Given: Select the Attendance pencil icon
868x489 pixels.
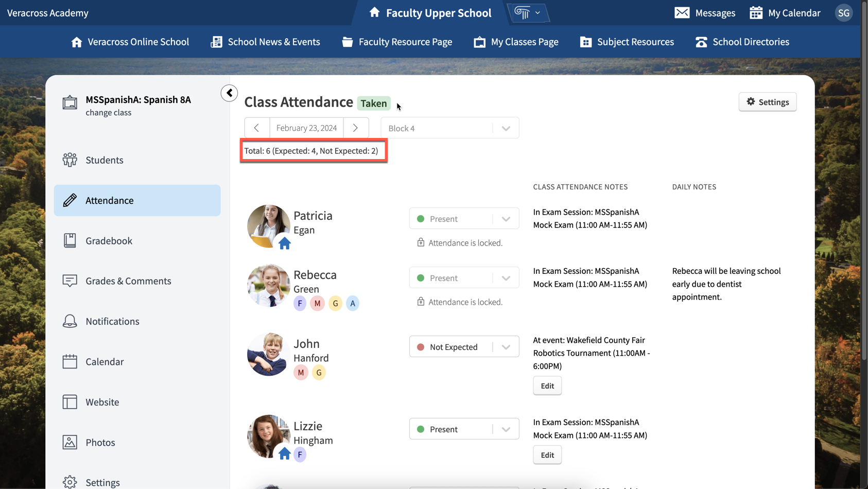Looking at the screenshot, I should 70,200.
